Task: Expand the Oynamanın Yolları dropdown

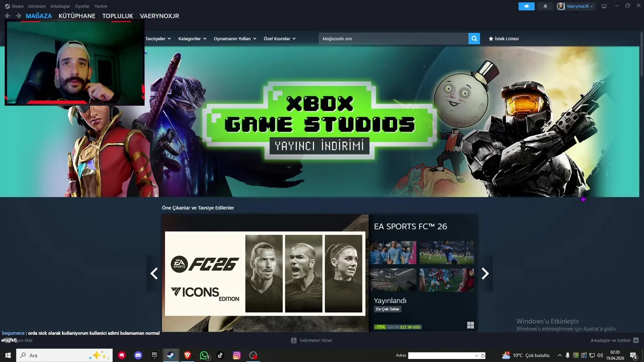Action: coord(235,39)
